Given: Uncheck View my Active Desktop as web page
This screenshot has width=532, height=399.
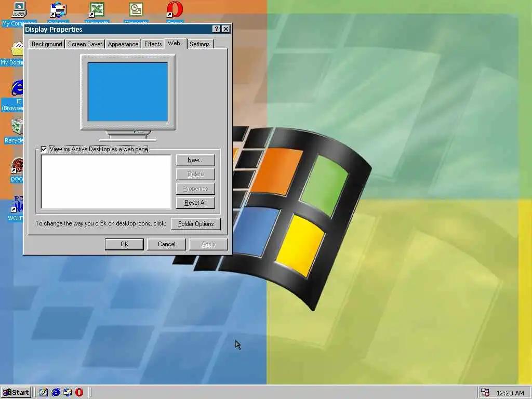Looking at the screenshot, I should [44, 149].
